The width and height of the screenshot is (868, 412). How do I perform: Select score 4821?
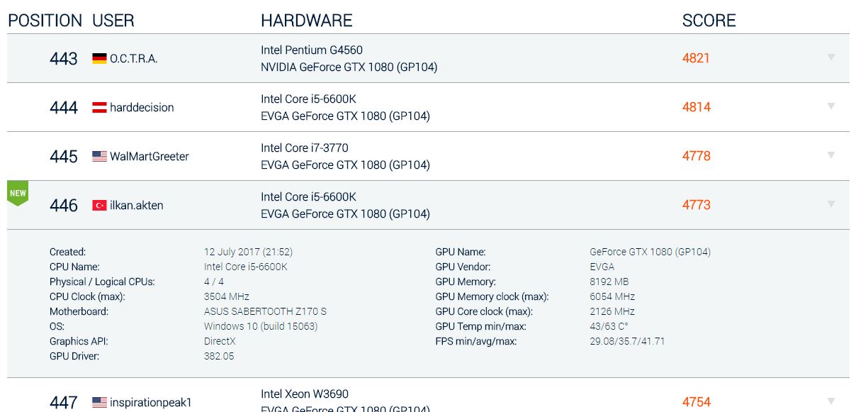(696, 58)
